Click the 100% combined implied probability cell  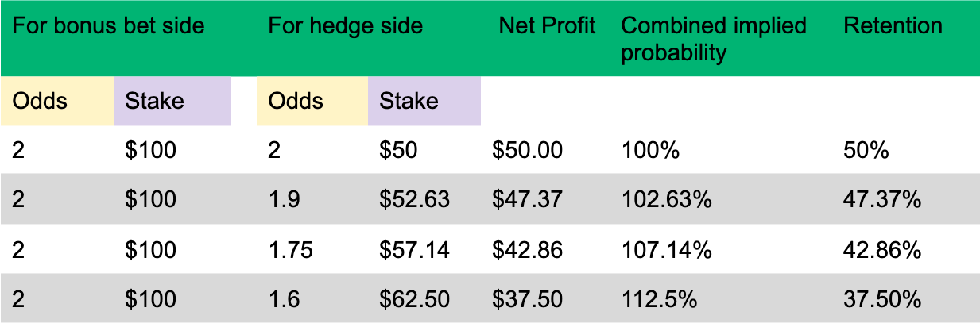click(x=650, y=151)
